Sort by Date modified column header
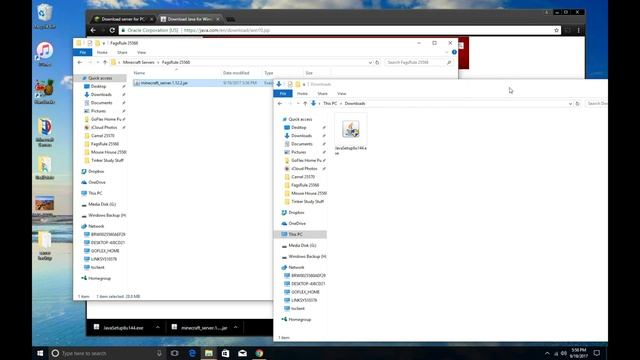640x360 pixels. point(236,73)
